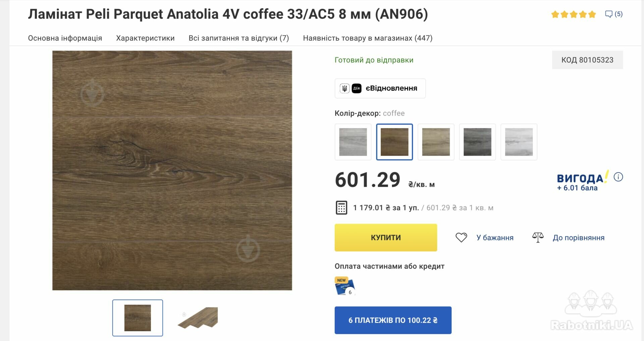Click the installment card icon marked NEW
The width and height of the screenshot is (644, 341).
pyautogui.click(x=345, y=286)
